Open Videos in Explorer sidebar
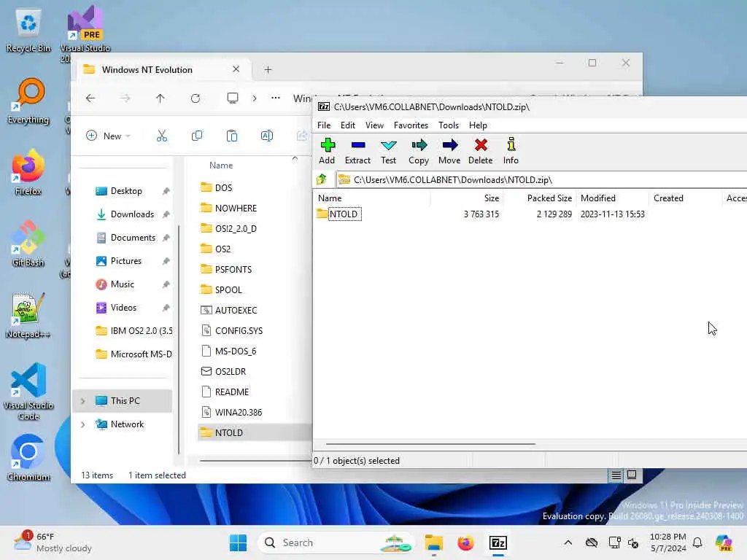747x560 pixels. pos(125,307)
